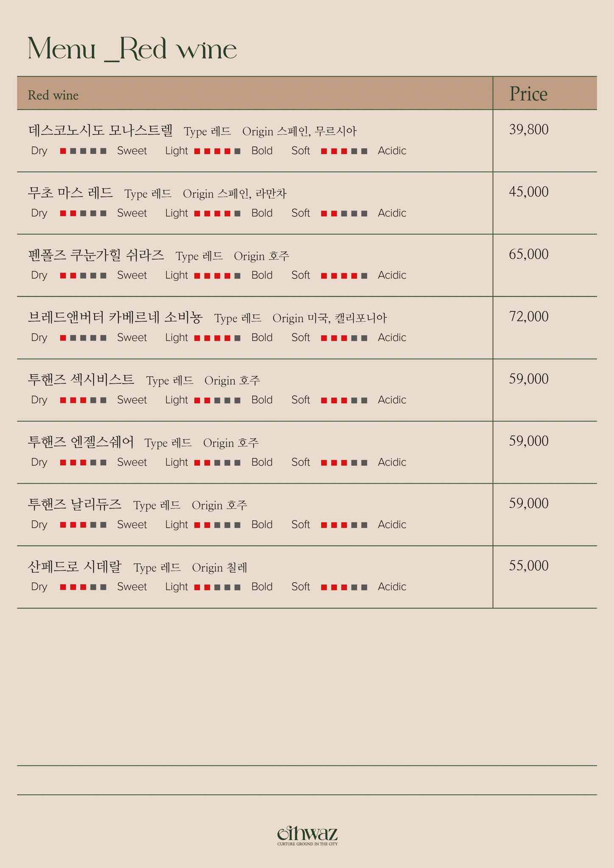This screenshot has height=868, width=614.
Task: Click the "Origin 미국, 캘리포니아" text
Action: [329, 318]
